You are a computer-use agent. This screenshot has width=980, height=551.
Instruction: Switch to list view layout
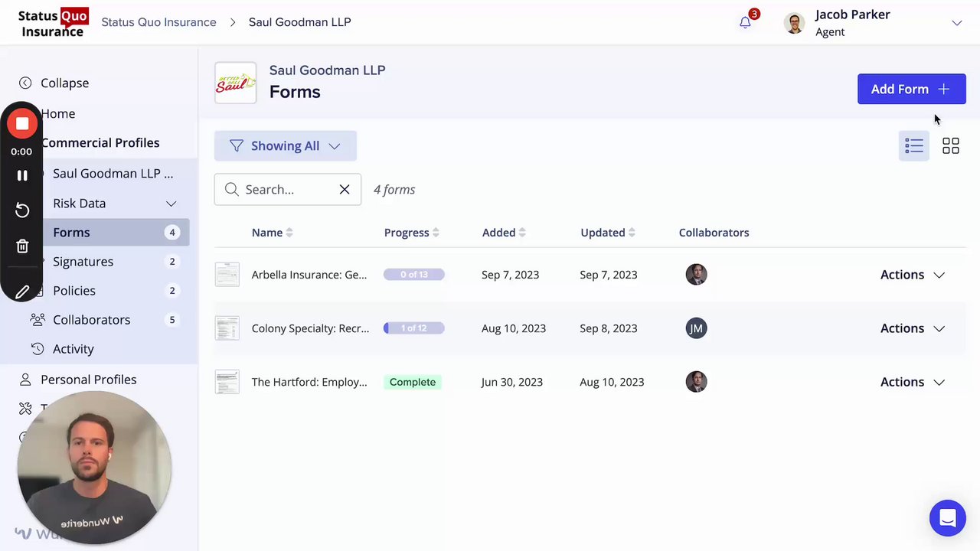tap(913, 146)
